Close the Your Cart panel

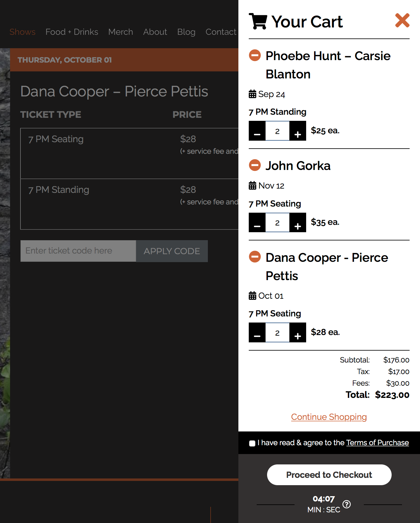coord(402,20)
